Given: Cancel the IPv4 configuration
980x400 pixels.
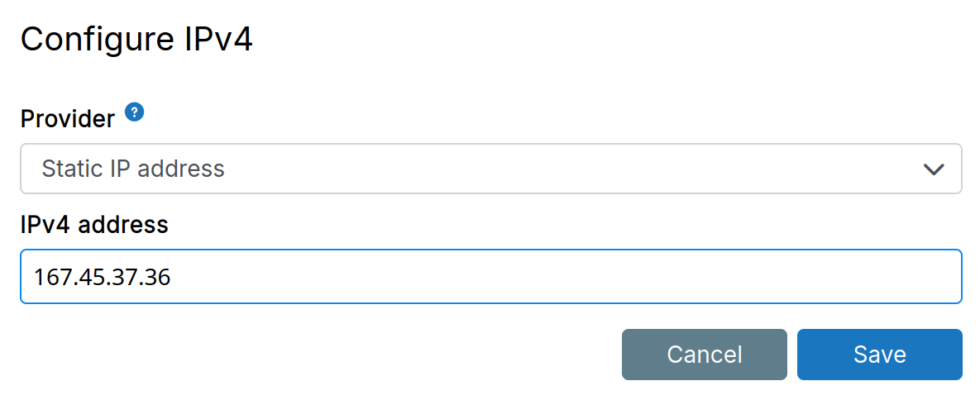Looking at the screenshot, I should click(704, 355).
